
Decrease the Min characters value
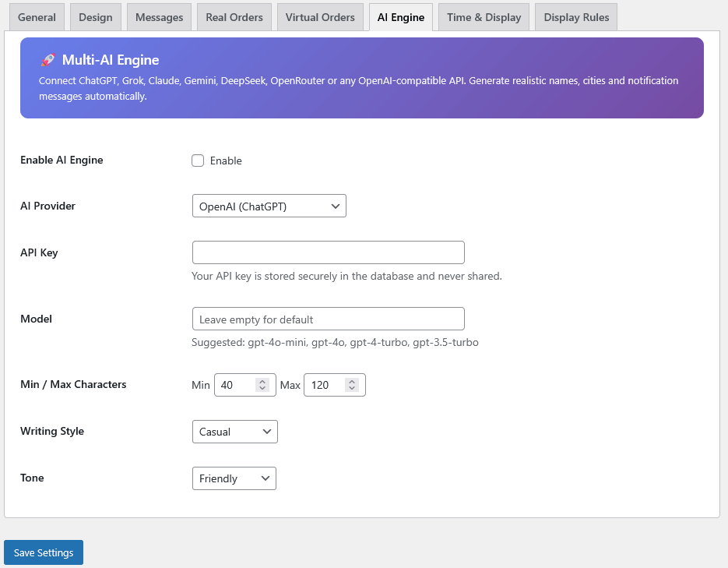[262, 388]
